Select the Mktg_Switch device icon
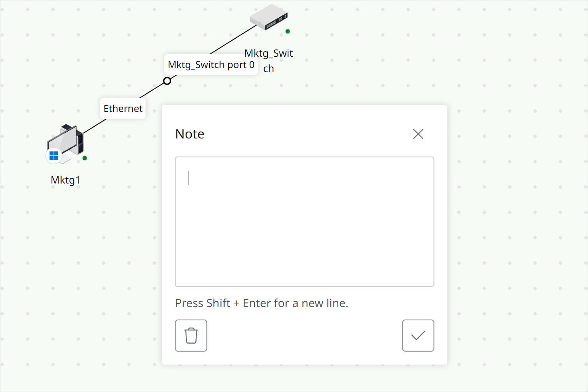588x392 pixels. pos(268,17)
